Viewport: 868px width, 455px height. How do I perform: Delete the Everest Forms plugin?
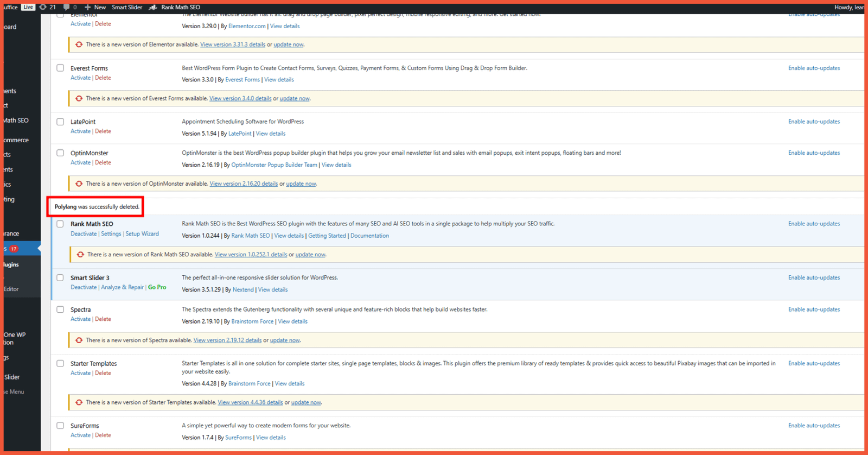(103, 78)
